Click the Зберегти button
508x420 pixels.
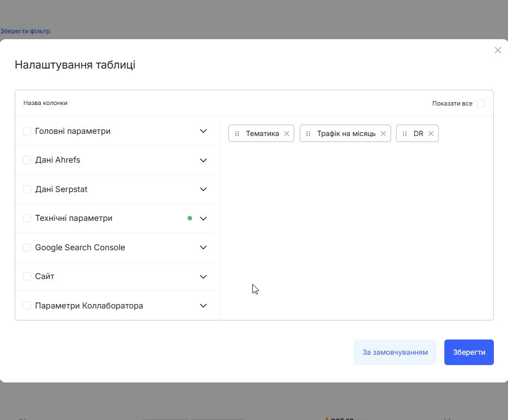(468, 352)
